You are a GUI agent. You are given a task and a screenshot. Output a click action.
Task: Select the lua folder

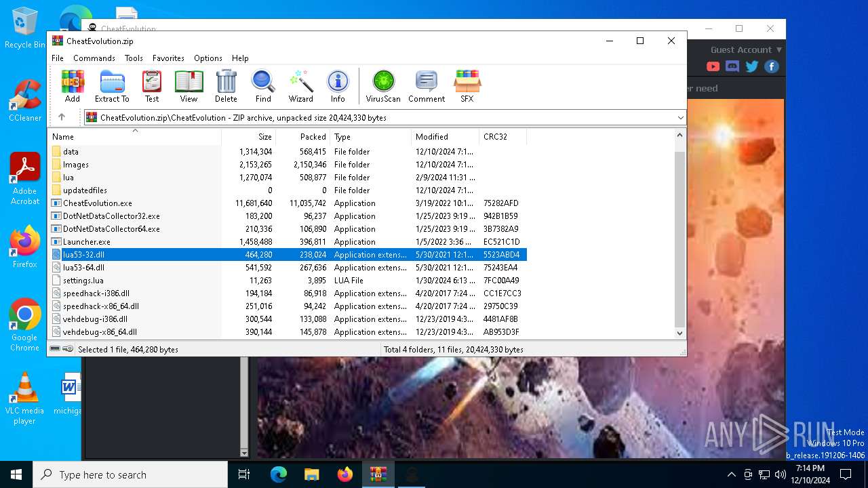288,178
